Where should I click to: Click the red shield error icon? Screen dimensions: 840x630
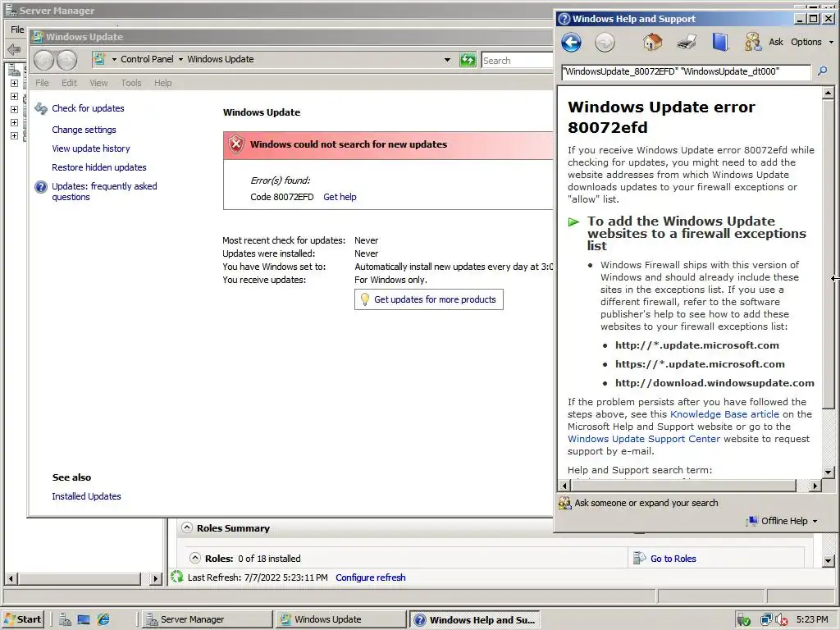click(x=236, y=144)
